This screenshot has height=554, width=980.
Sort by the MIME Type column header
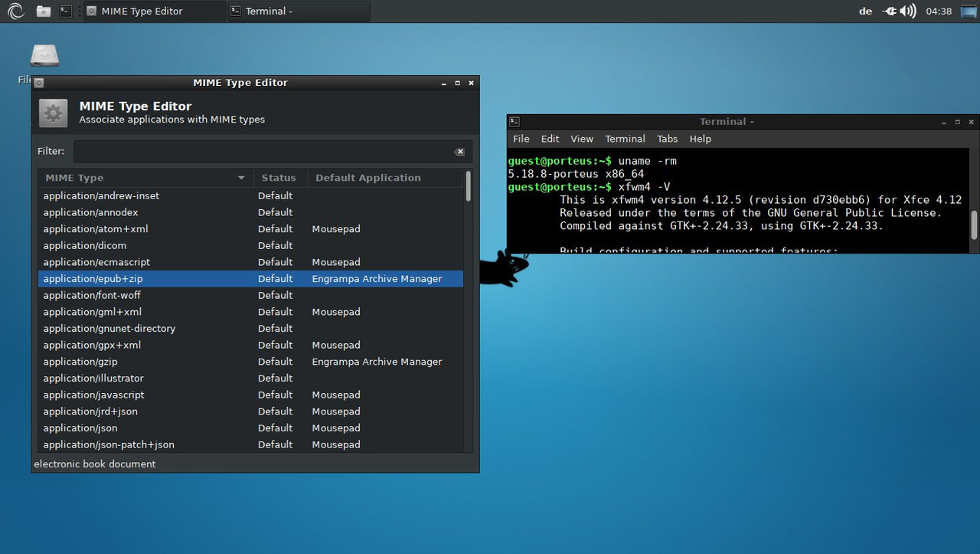point(145,178)
